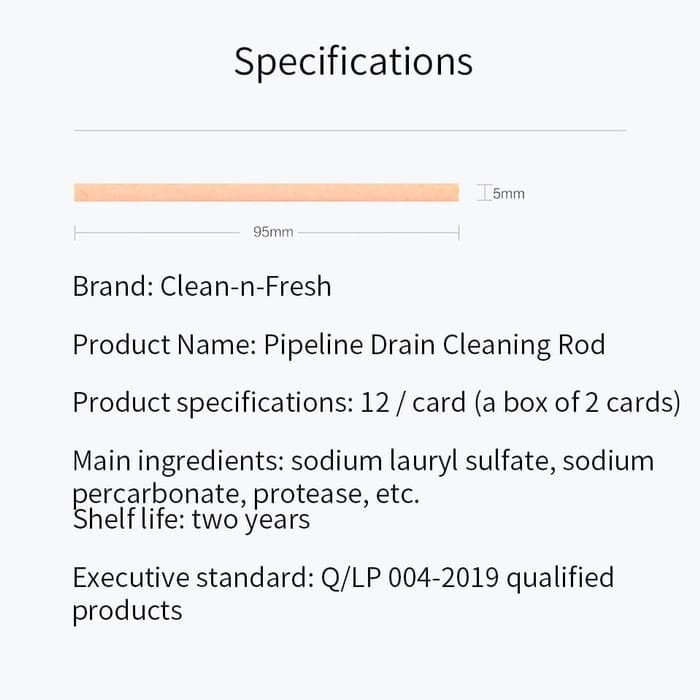
Task: Click the 5mm height bracket marker
Action: click(484, 193)
